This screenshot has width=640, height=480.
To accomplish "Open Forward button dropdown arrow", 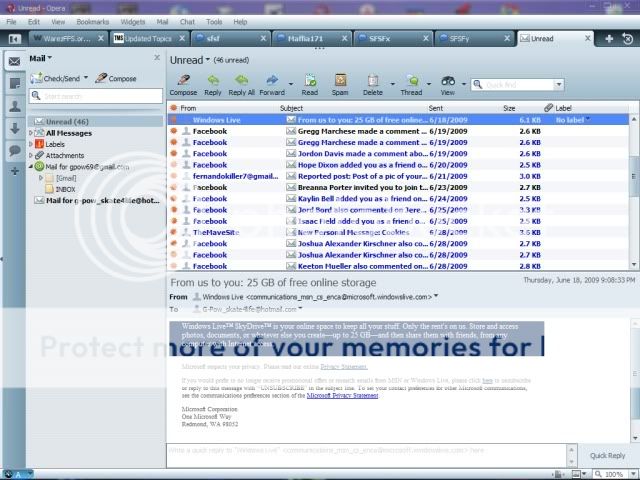I will point(291,84).
